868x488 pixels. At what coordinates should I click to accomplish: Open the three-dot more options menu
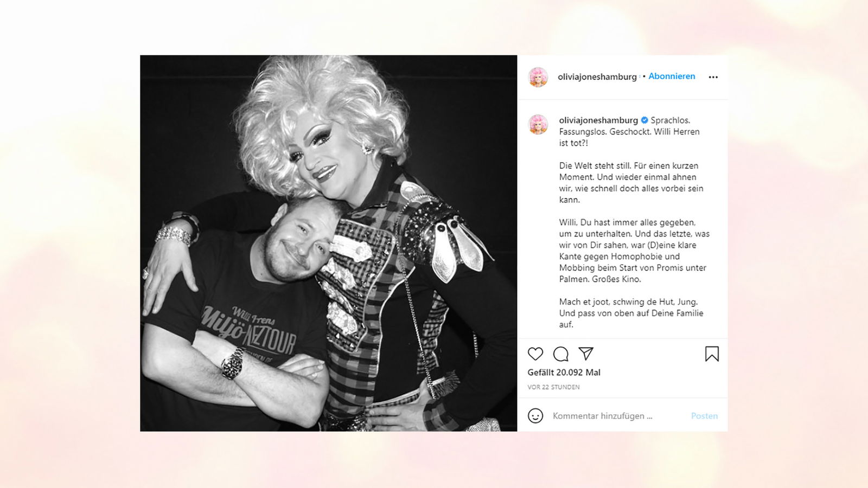[713, 77]
